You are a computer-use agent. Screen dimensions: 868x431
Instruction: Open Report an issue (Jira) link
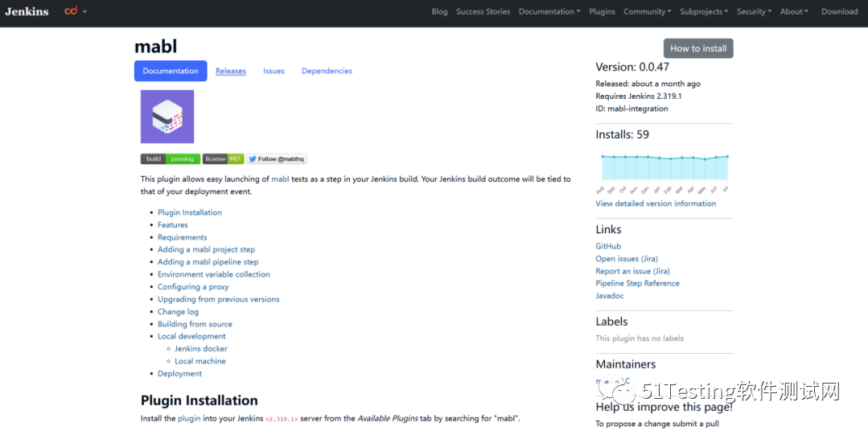[x=633, y=271]
